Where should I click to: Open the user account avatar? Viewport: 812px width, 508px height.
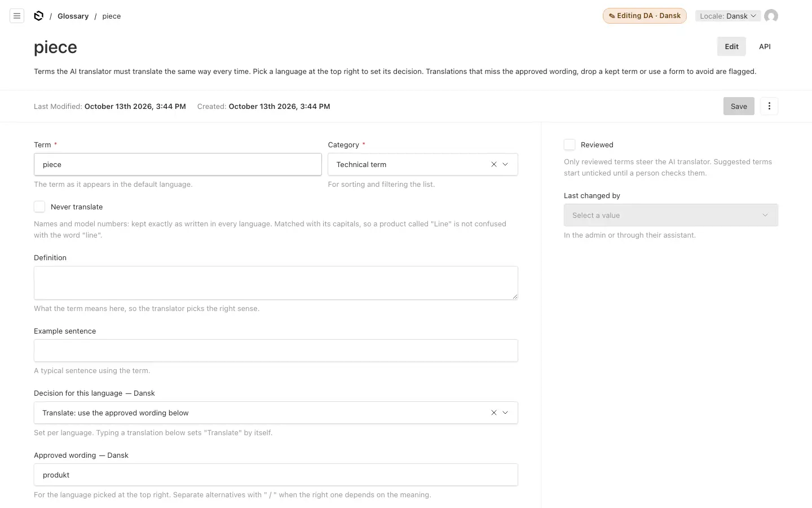[771, 16]
